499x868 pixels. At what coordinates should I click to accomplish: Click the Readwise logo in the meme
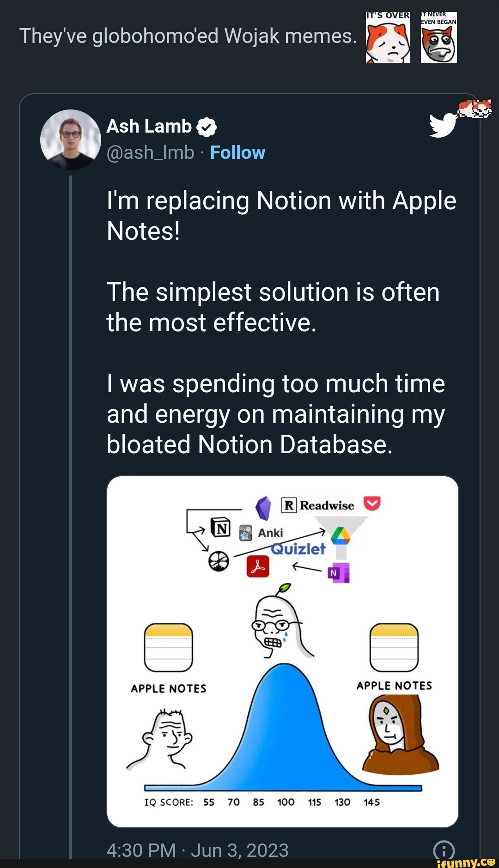click(318, 505)
